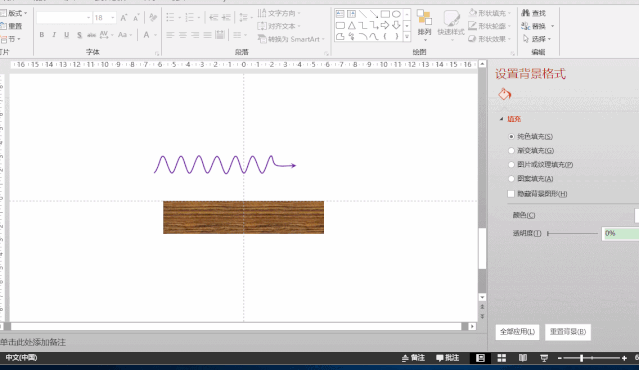Expand shapes gallery more arrow
639x370 pixels.
point(407,37)
